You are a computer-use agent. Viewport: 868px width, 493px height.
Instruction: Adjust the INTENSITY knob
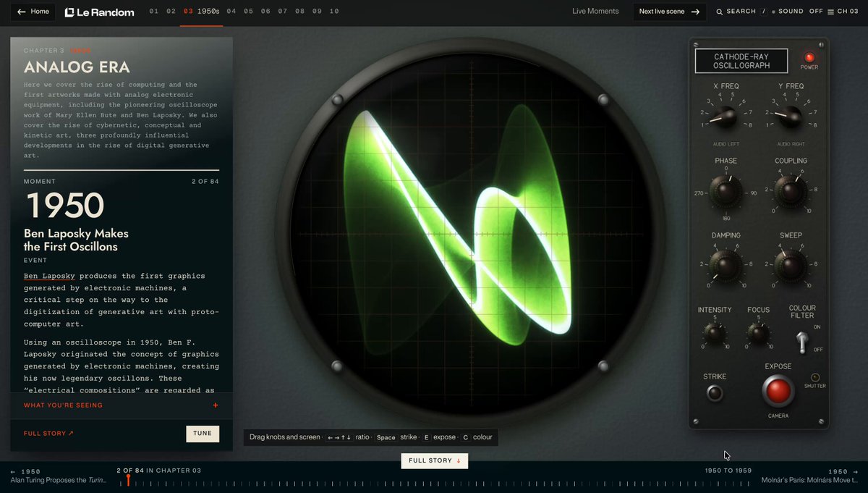pos(715,334)
